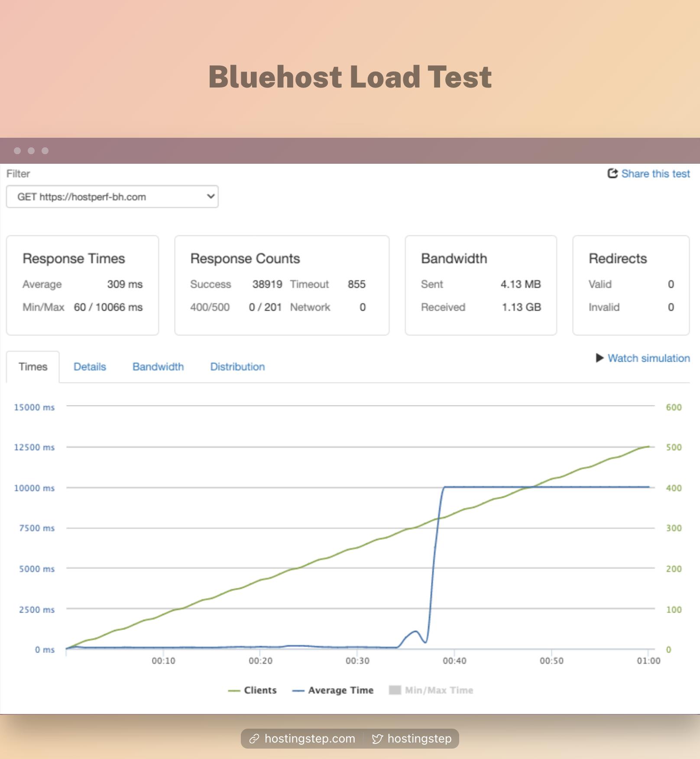
Task: Click the 855 timeout count
Action: (x=356, y=284)
